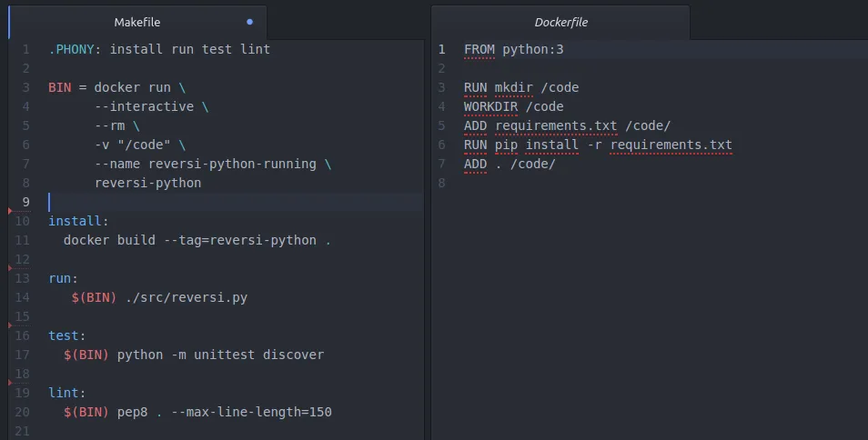This screenshot has height=440, width=868.
Task: Click 'install run test lint' after .PHONY
Action: tap(190, 49)
